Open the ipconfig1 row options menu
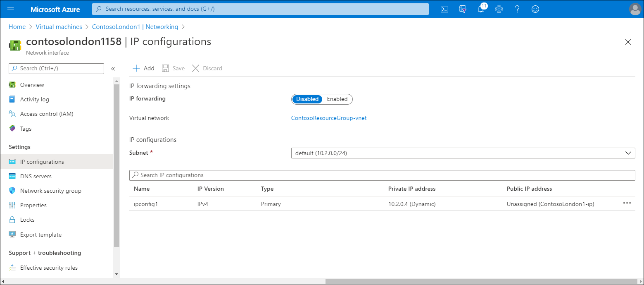The image size is (644, 285). pos(627,203)
